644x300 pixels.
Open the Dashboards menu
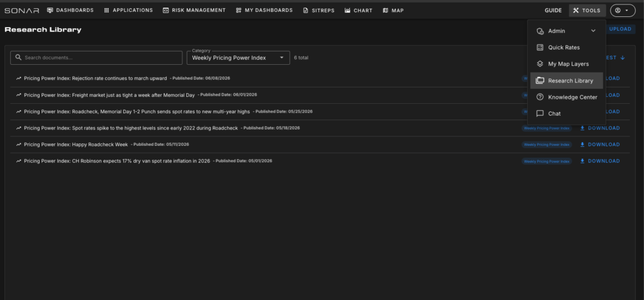[x=70, y=10]
